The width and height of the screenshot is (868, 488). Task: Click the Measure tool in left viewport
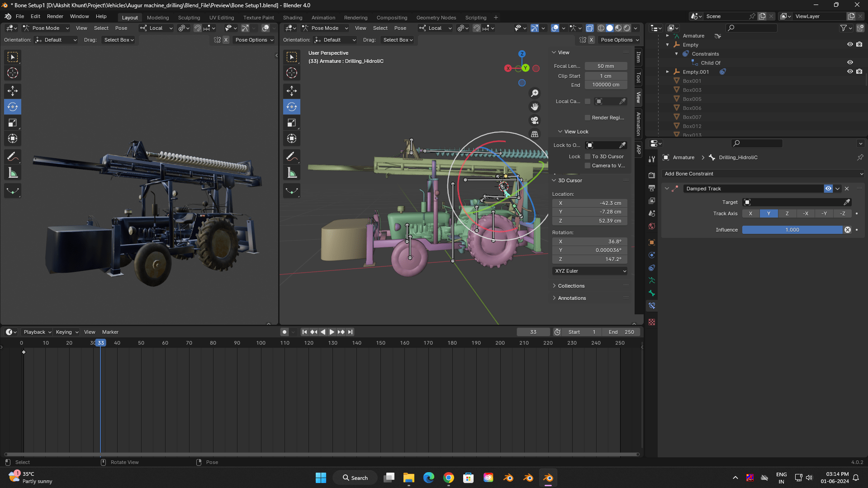[x=13, y=173]
